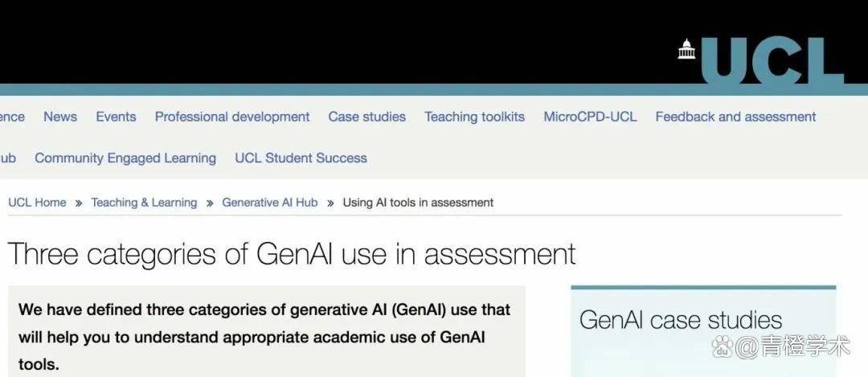868x377 pixels.
Task: Click Generative AI Hub breadcrumb
Action: [270, 203]
